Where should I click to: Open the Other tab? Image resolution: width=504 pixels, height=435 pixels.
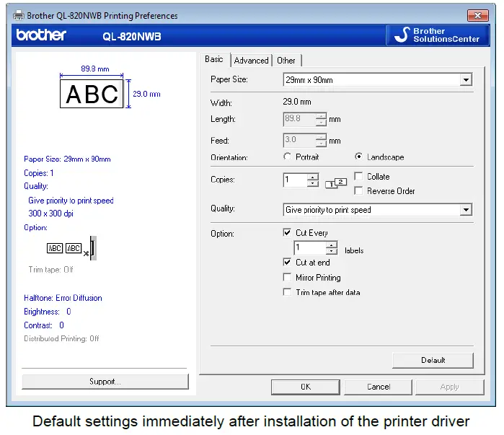286,61
